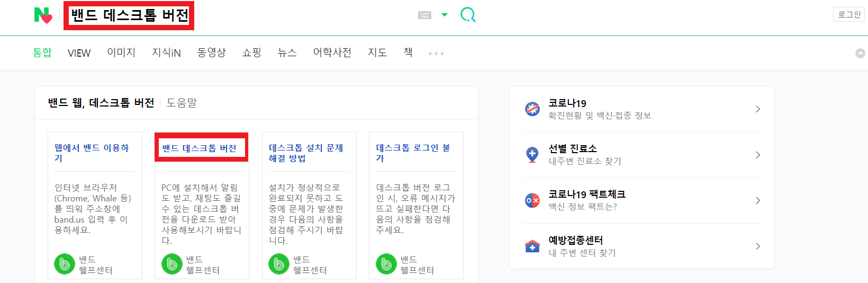The image size is (868, 283).
Task: Click Band icon in 밴드 데스크톱 버전 card
Action: coord(171,264)
